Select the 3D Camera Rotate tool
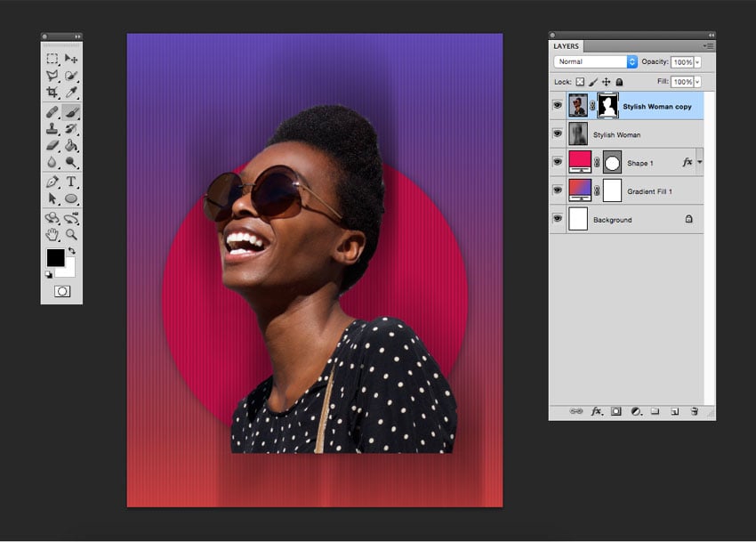This screenshot has width=756, height=542. 71,218
